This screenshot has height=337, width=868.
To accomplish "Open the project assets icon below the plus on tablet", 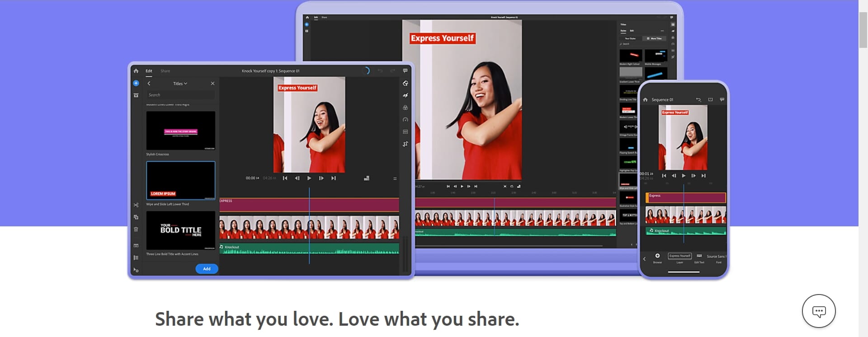I will 136,95.
